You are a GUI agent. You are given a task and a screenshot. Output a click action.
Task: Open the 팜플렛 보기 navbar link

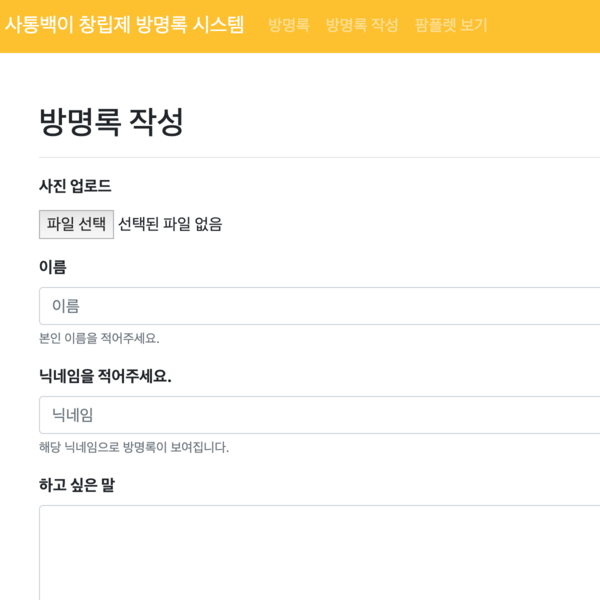[x=451, y=25]
